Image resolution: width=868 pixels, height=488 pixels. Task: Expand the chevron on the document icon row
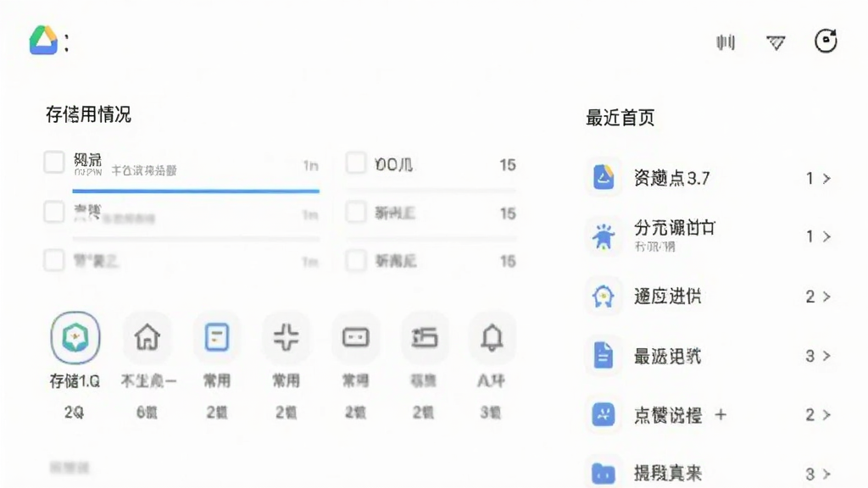[826, 356]
